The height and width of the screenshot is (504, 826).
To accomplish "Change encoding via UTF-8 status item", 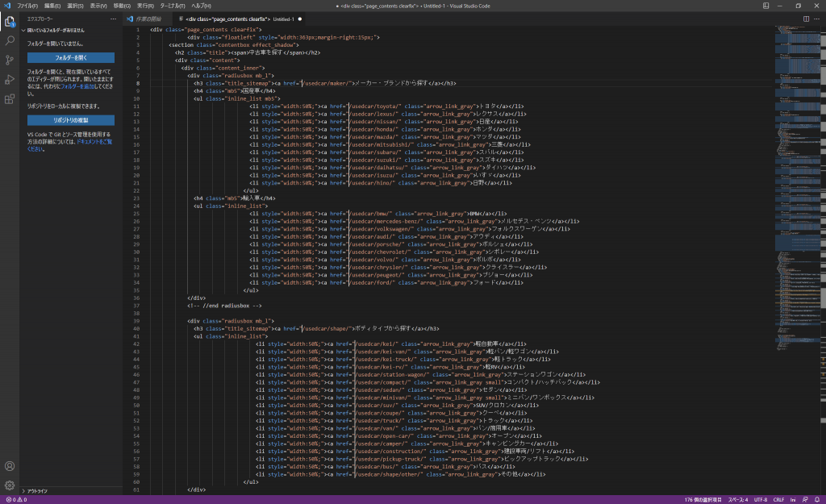I will [x=761, y=500].
